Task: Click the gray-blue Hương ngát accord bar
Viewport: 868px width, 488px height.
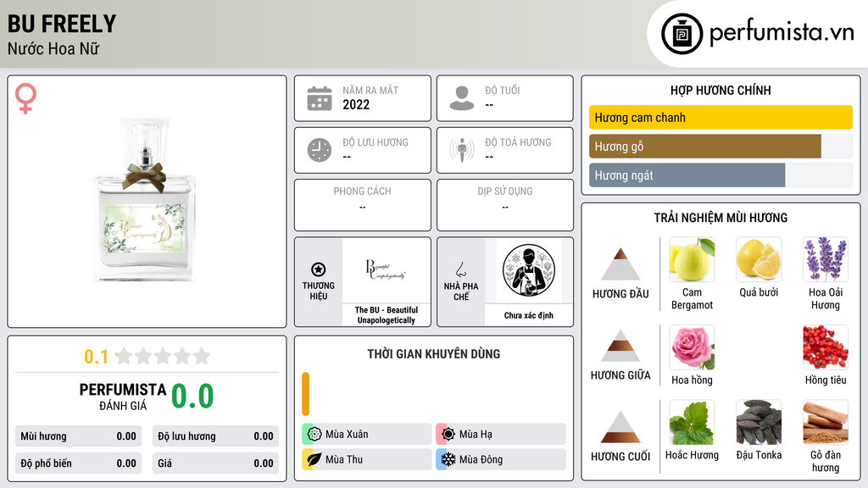Action: coord(687,175)
